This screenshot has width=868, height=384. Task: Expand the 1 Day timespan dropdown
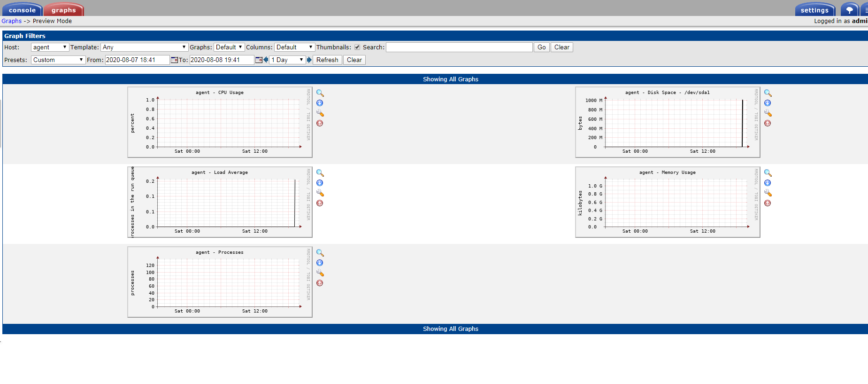[x=287, y=60]
